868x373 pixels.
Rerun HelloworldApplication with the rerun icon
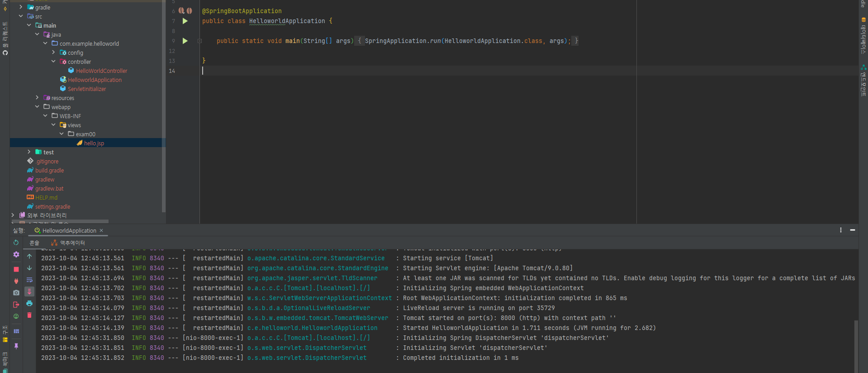(16, 243)
